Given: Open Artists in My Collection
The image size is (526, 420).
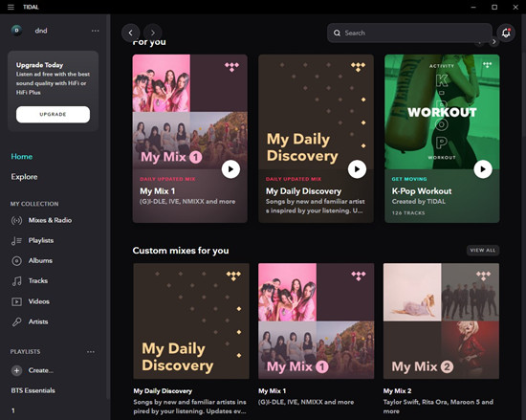Looking at the screenshot, I should (x=38, y=321).
